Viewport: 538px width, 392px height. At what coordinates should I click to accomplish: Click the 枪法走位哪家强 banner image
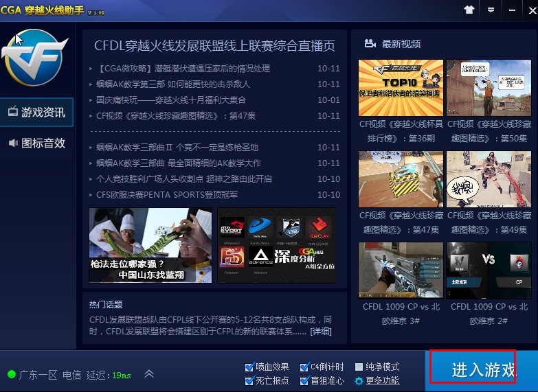pos(150,245)
